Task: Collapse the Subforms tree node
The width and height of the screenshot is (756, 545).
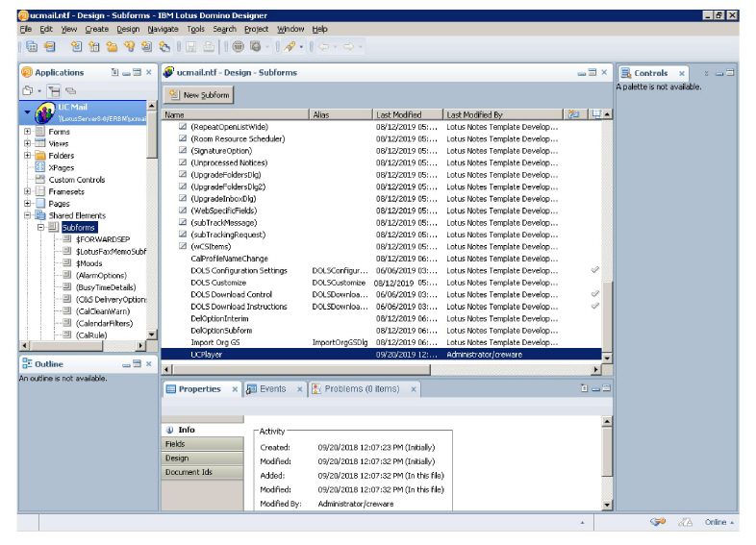Action: click(40, 227)
